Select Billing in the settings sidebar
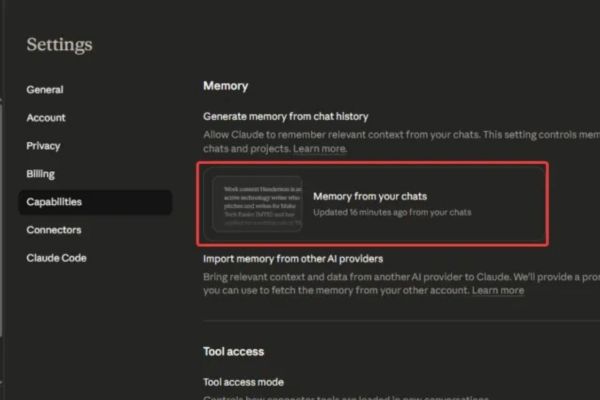Screen dimensions: 600x400 click(x=41, y=174)
